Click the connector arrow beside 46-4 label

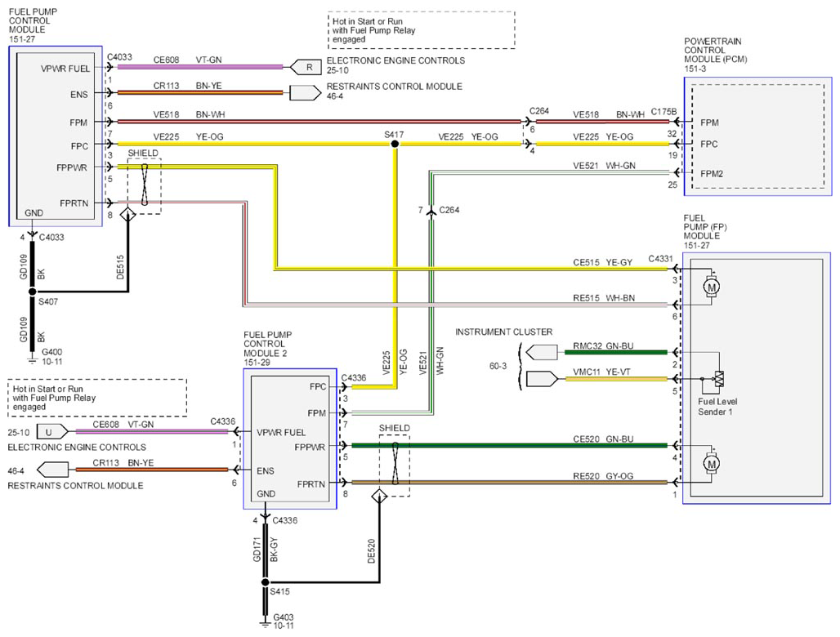pos(52,470)
